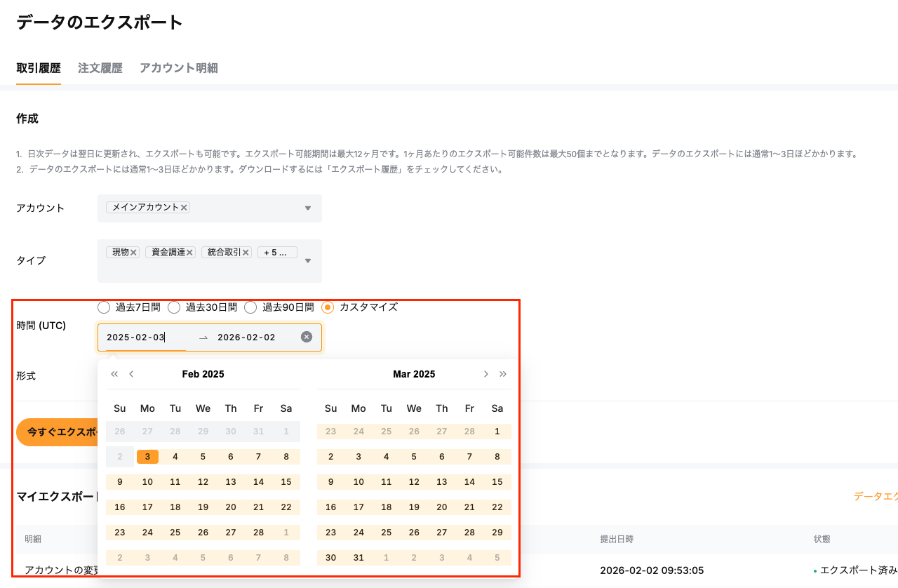
Task: Pick March 31 in the calendar
Action: pyautogui.click(x=358, y=558)
